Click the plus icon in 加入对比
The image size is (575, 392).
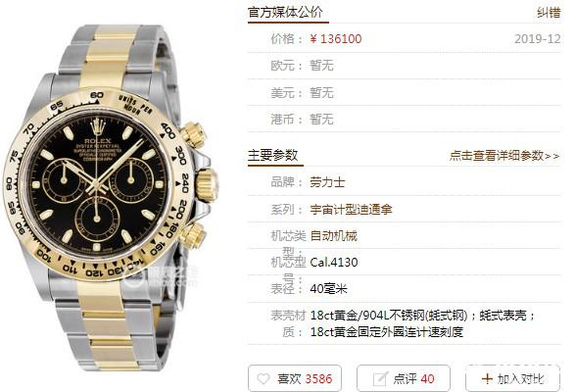487,378
